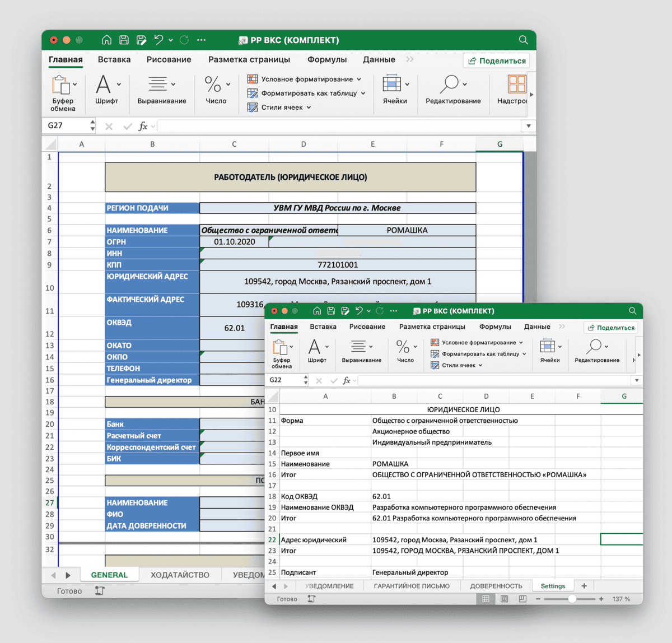Expand the formula bar in the back window
Screen dimensions: 672x643
click(x=528, y=126)
